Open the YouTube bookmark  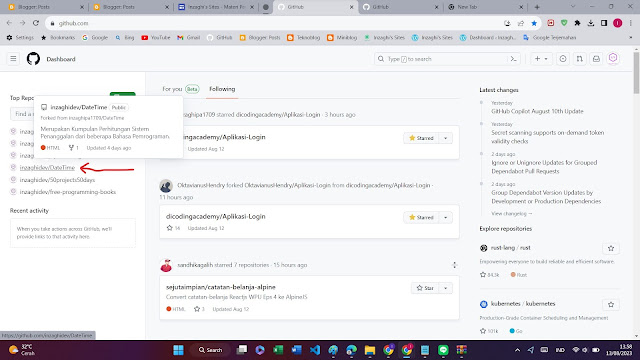click(x=156, y=38)
